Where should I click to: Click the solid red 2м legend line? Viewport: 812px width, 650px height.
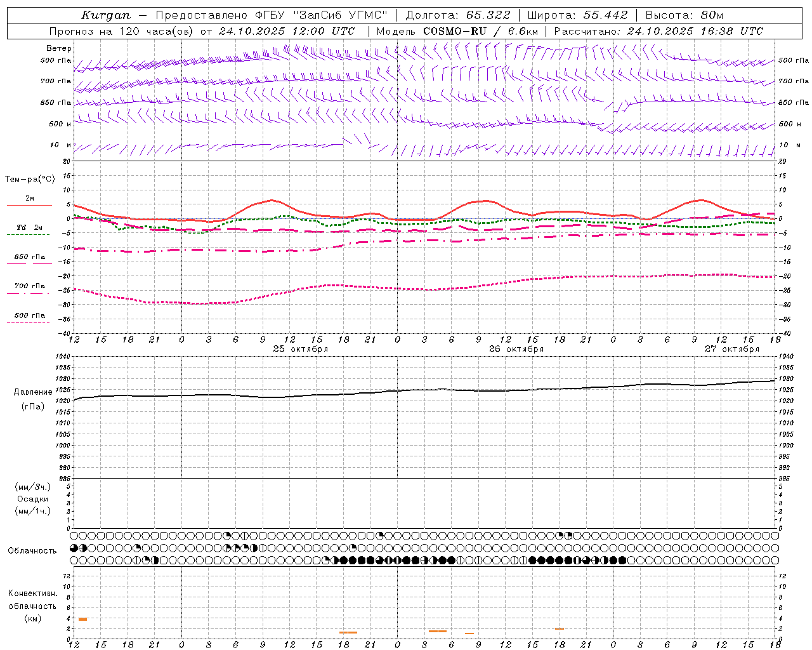click(x=29, y=206)
